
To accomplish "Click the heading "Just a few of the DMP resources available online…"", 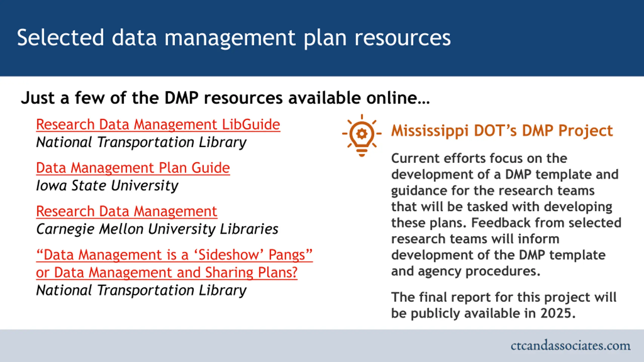I will tap(225, 98).
